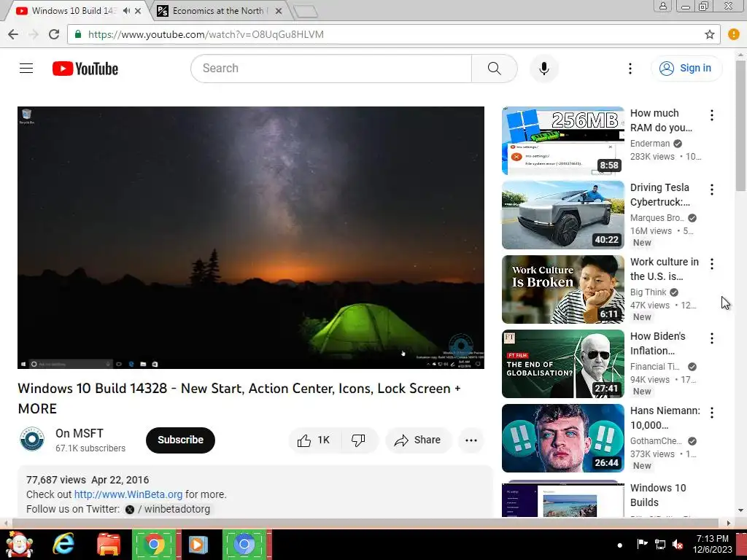Open the winbetadotorg Twitter link
Image resolution: width=747 pixels, height=560 pixels.
coord(167,509)
